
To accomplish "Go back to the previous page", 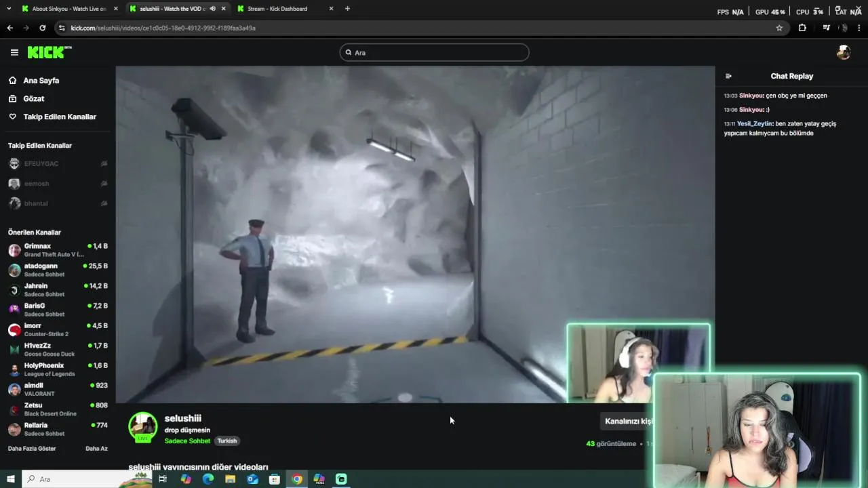I will (x=9, y=28).
